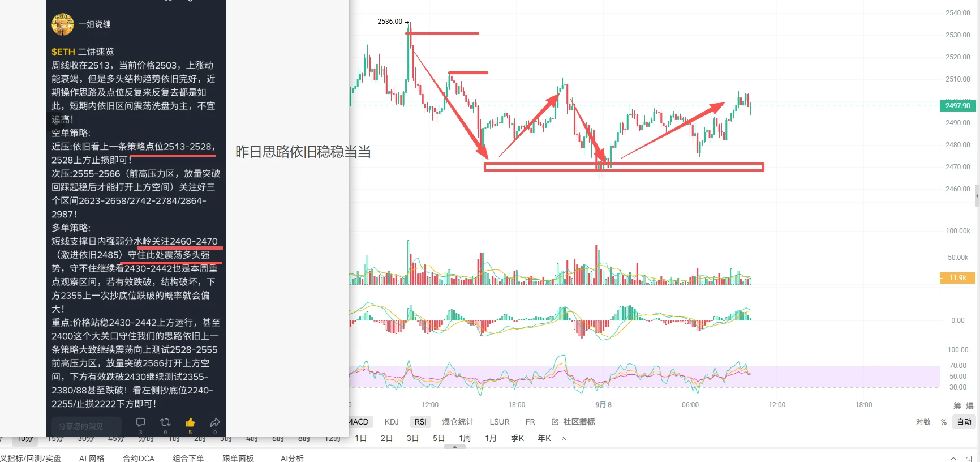The image size is (980, 462).
Task: Click the 100.00k volume axis label
Action: (x=958, y=231)
